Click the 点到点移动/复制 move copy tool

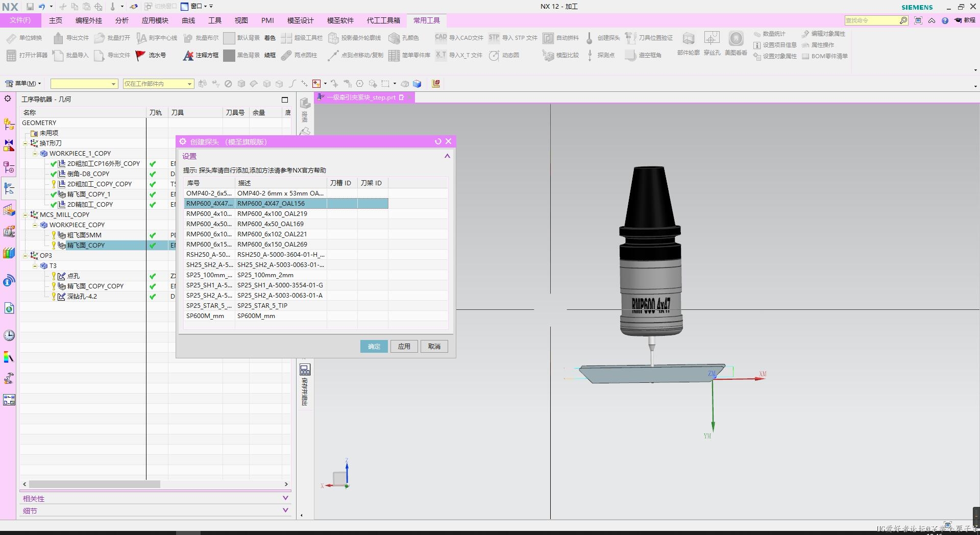click(x=355, y=55)
